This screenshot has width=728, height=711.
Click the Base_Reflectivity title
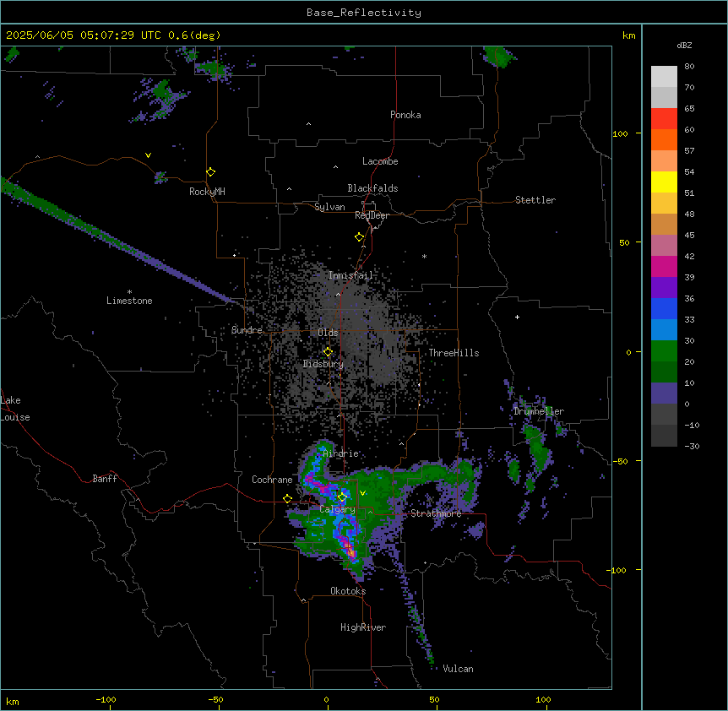(364, 13)
